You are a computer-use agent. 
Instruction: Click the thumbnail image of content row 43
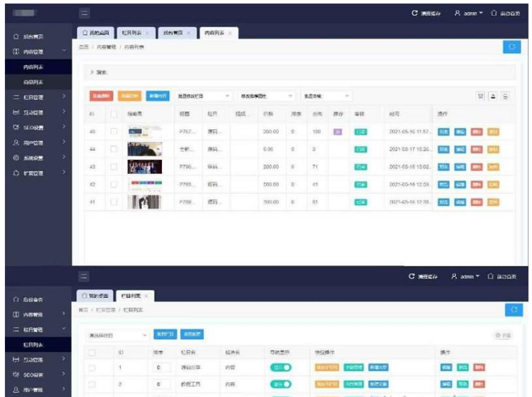145,167
